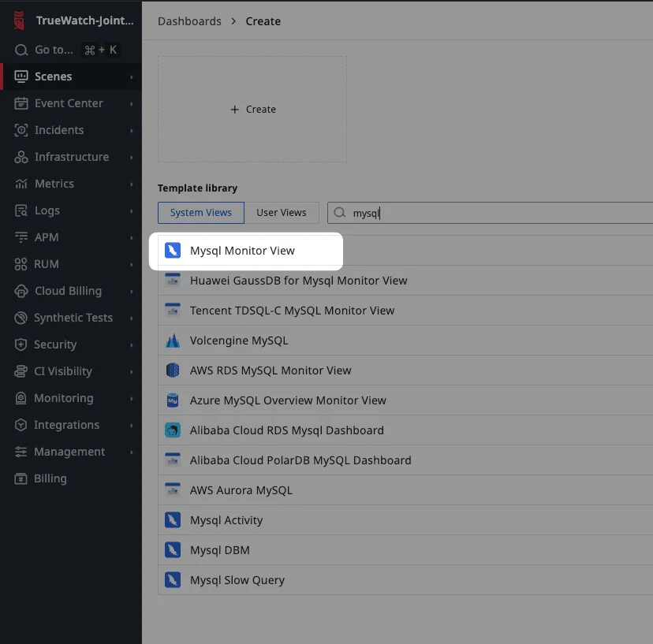Click the Volcengine MySQL mountain icon

click(173, 341)
